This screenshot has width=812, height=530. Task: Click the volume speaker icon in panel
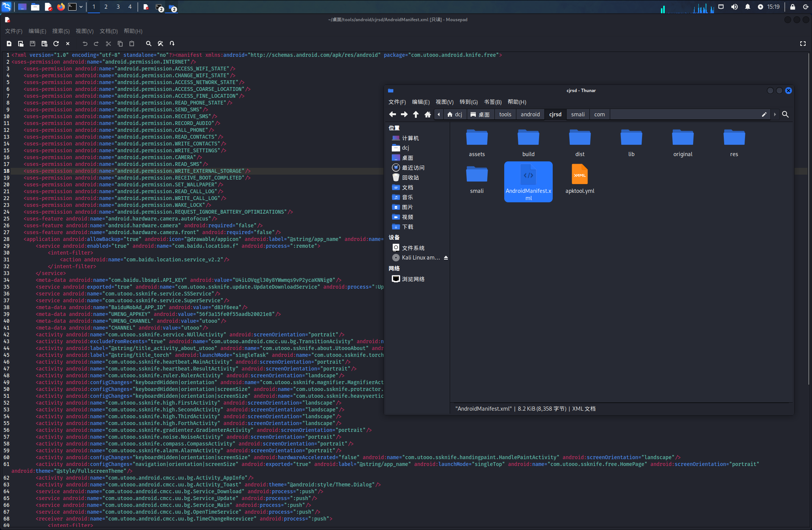coord(734,7)
